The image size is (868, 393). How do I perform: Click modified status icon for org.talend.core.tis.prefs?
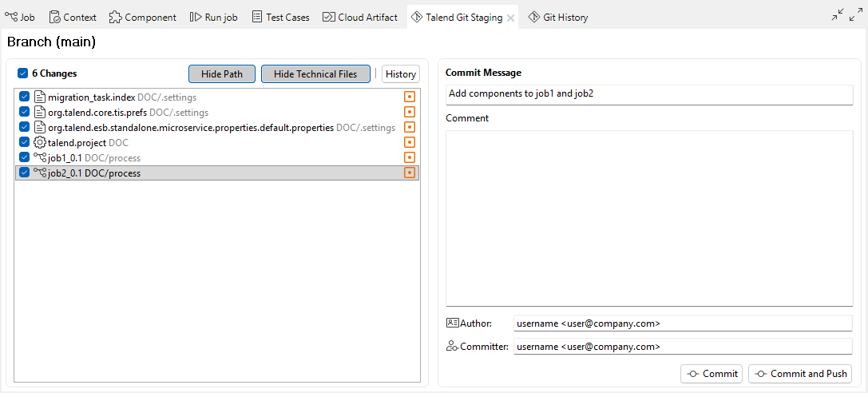[409, 113]
